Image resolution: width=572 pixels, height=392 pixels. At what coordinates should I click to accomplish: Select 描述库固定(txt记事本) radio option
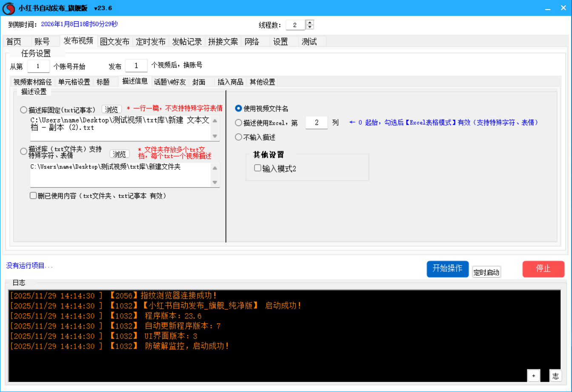[x=23, y=110]
